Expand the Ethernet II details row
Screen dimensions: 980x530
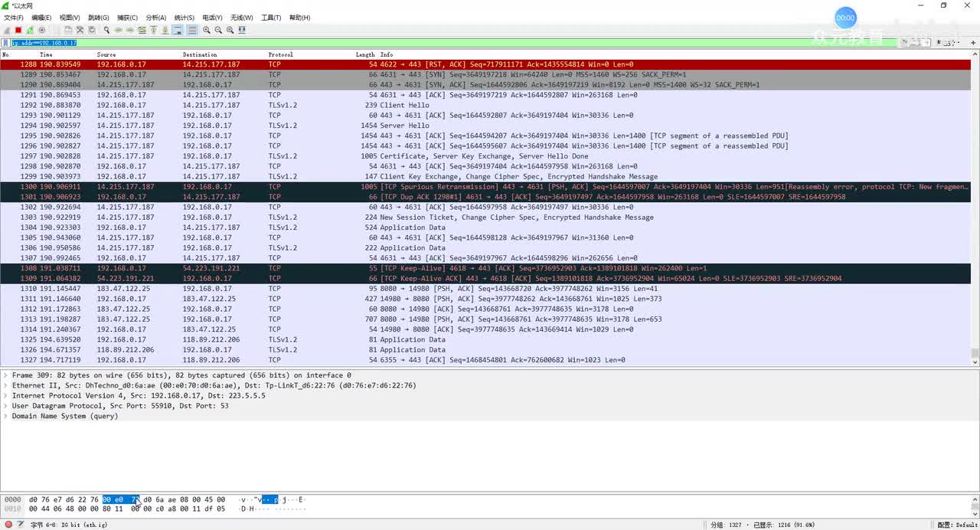coord(6,385)
